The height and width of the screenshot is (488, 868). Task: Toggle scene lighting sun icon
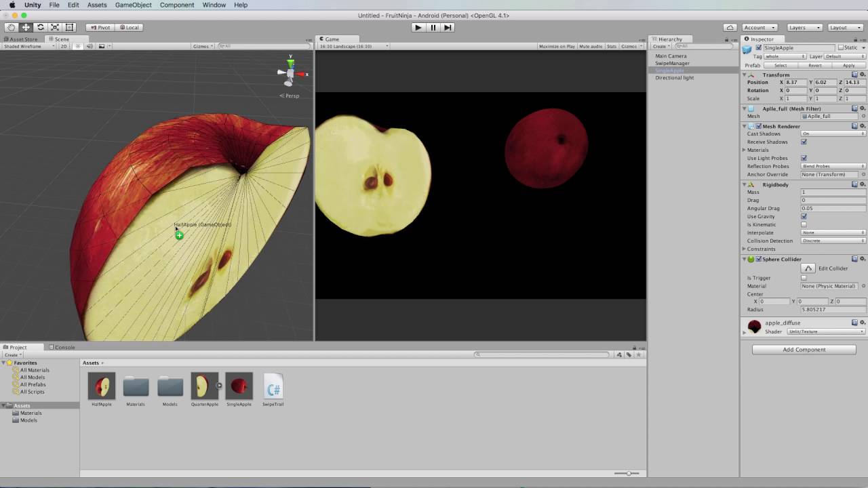coord(78,46)
